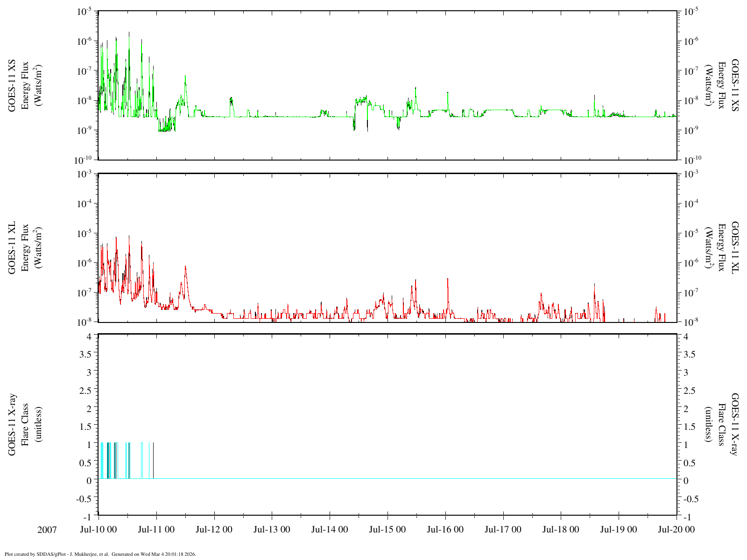Click the right 3.5 tick on Flare Class axis
This screenshot has height=560, width=747.
pos(689,354)
